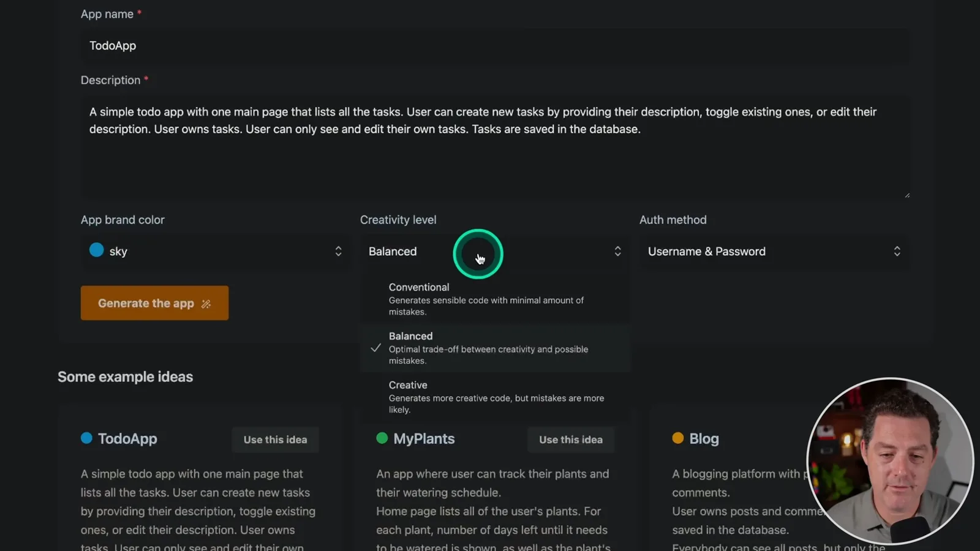Click Use this idea for TodoApp
This screenshot has height=551, width=980.
point(275,440)
